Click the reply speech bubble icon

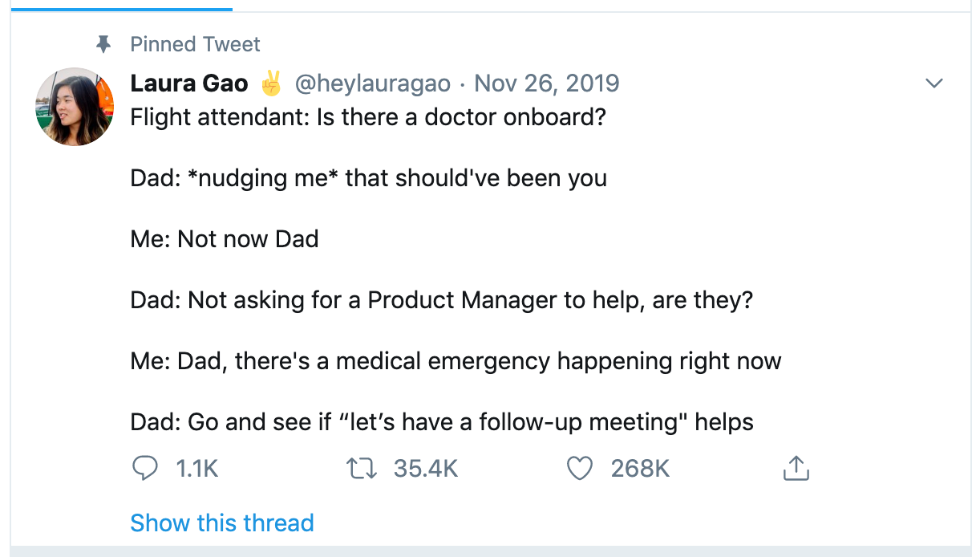click(x=144, y=468)
